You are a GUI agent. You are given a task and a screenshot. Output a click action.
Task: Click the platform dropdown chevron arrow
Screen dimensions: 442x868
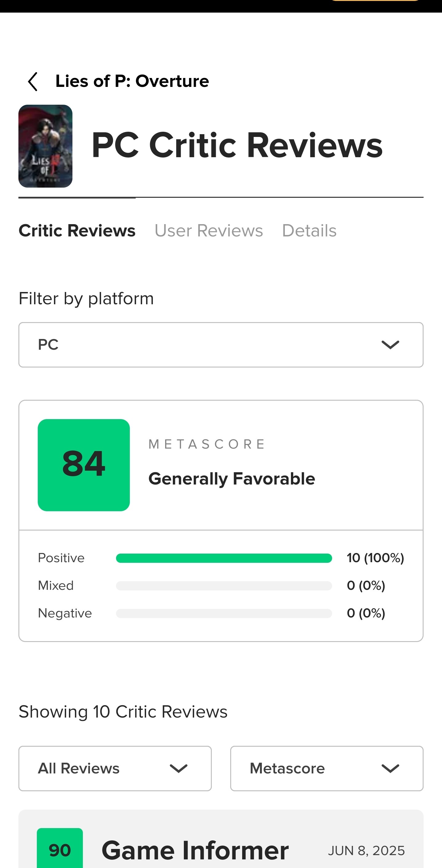click(x=390, y=345)
